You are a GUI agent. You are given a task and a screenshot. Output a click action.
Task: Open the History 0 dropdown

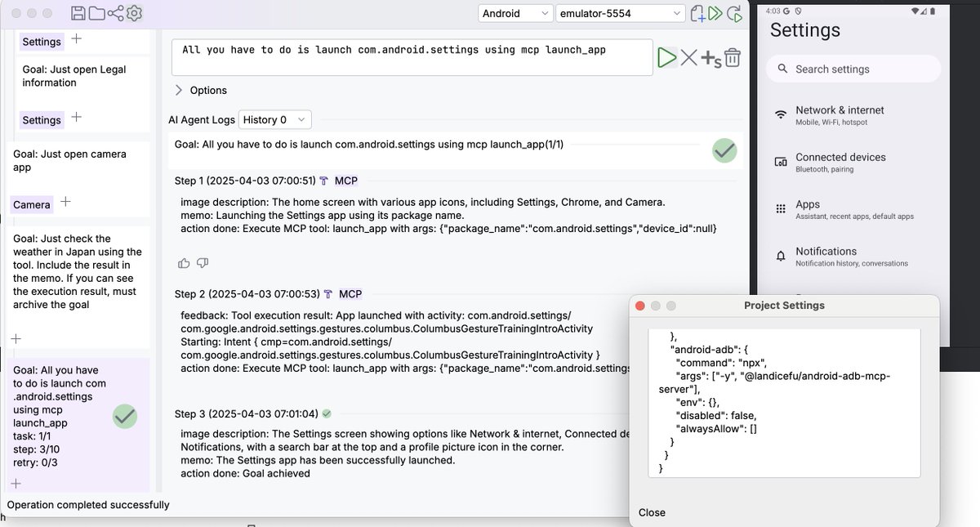tap(275, 119)
